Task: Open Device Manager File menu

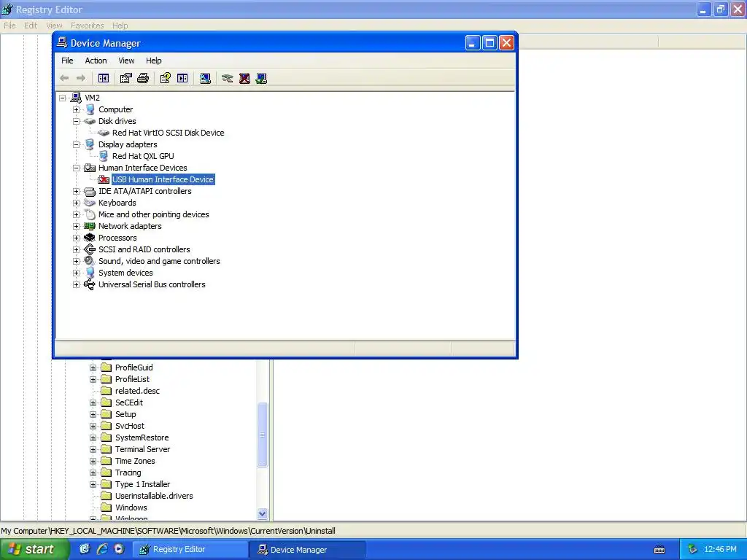Action: (67, 61)
